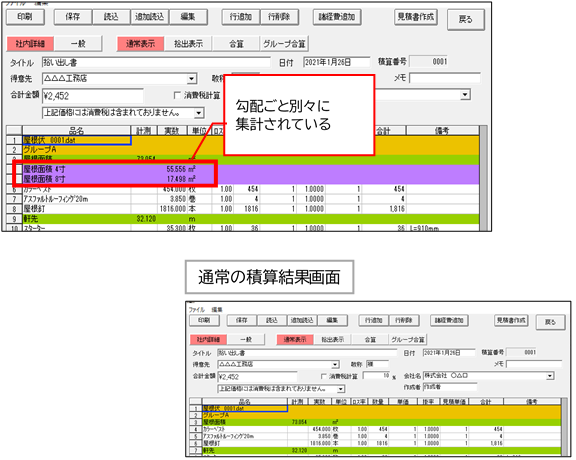Image resolution: width=576 pixels, height=460 pixels.
Task: Click 戻る in the 通常の積算結果画面 window
Action: (x=550, y=322)
